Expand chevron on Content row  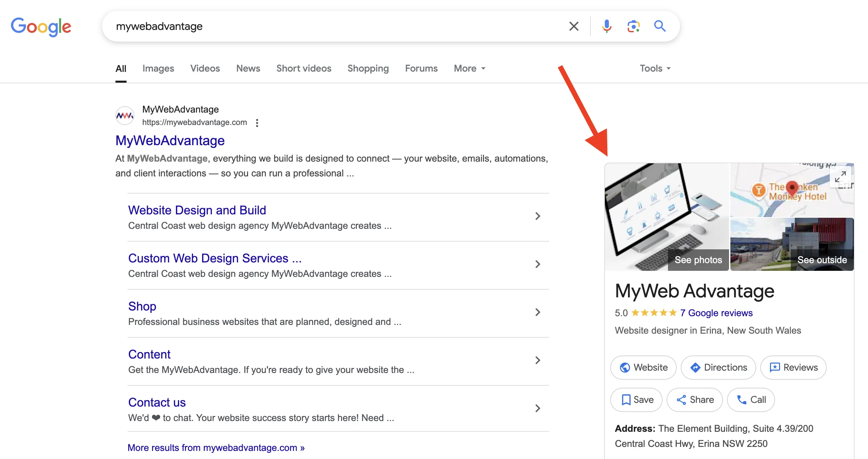click(x=538, y=361)
